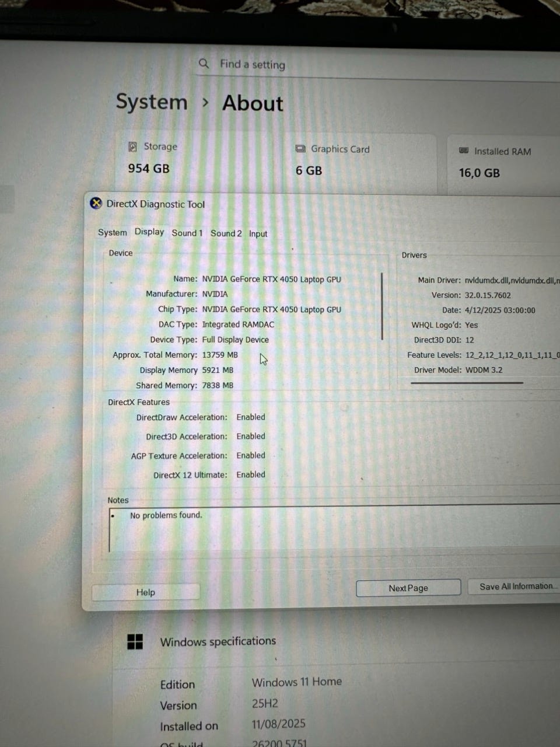
Task: Click the About page title
Action: [253, 103]
